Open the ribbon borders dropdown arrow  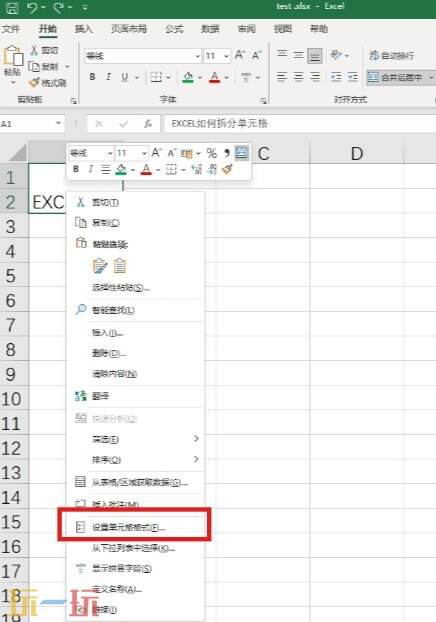(x=168, y=77)
